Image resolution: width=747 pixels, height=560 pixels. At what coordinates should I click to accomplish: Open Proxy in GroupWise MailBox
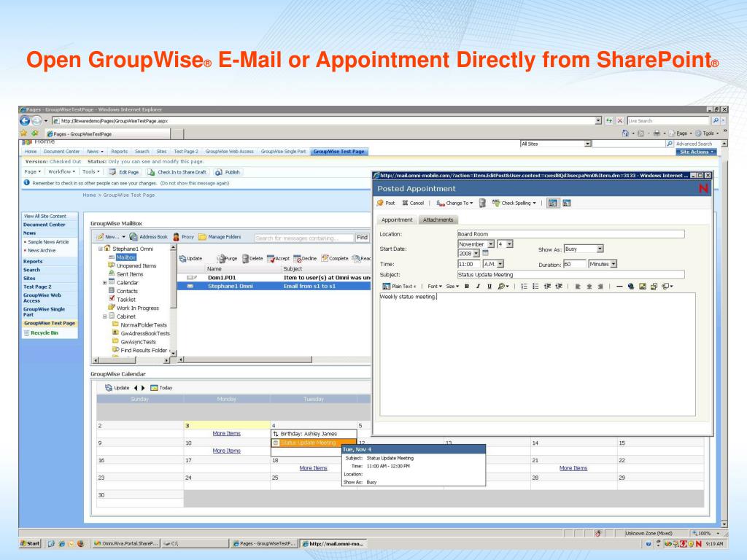click(x=183, y=237)
